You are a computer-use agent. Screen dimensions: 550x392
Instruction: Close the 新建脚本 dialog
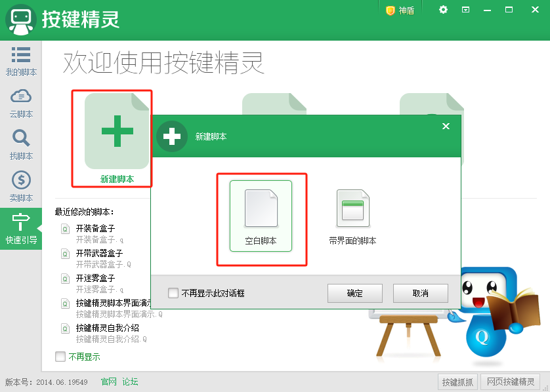pos(446,126)
